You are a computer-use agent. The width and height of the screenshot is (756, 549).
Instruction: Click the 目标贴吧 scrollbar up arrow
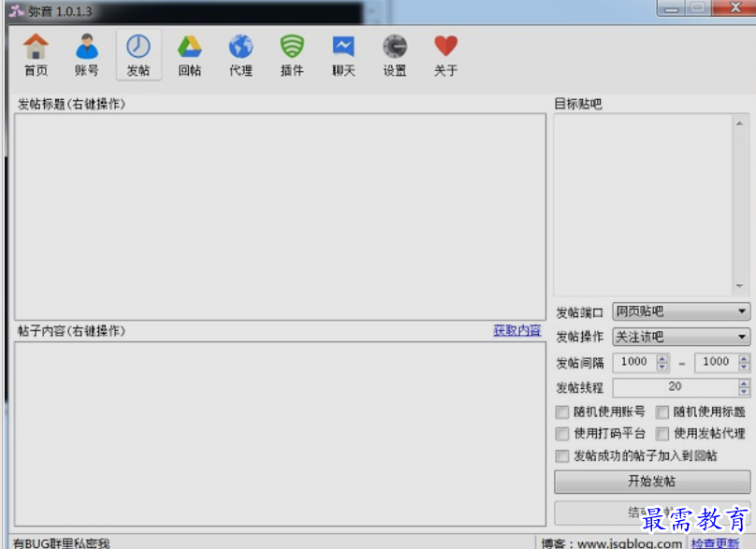pos(739,123)
